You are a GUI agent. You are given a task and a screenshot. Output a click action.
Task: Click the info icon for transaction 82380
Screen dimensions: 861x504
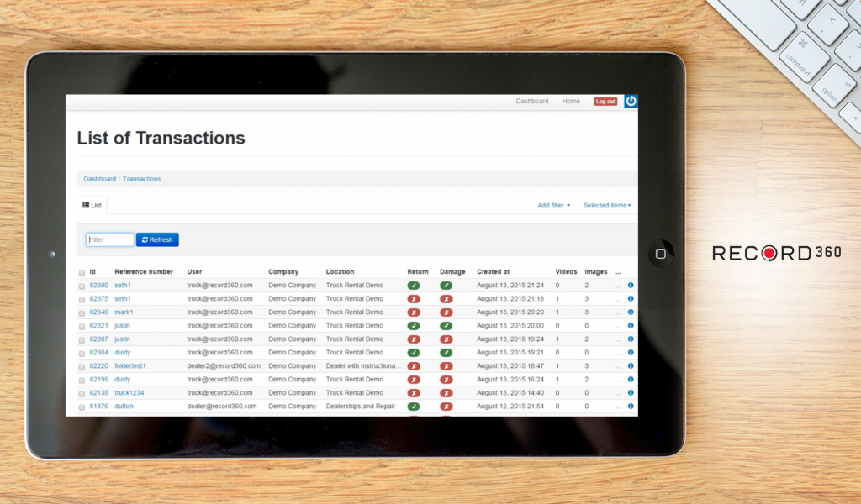[630, 285]
